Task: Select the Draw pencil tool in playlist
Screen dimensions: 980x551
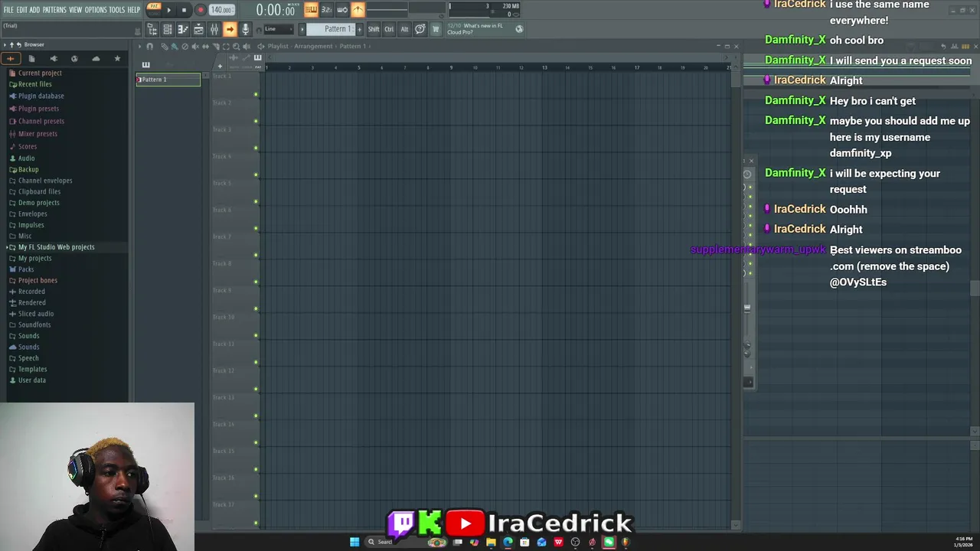Action: 165,47
